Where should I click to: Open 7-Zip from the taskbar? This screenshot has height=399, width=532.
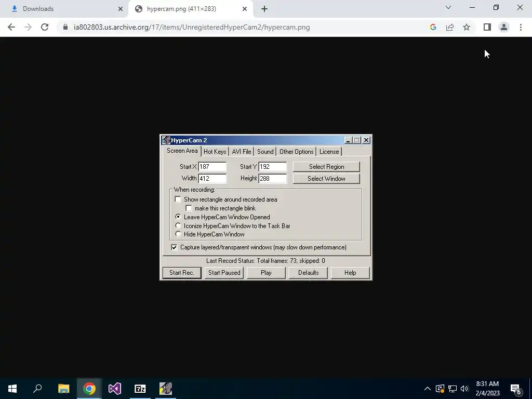[x=140, y=389]
